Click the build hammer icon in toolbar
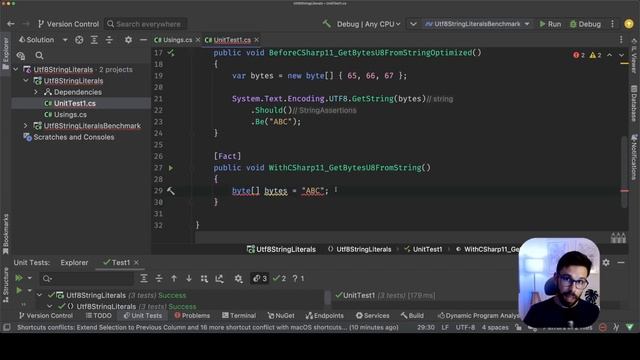 tap(327, 24)
